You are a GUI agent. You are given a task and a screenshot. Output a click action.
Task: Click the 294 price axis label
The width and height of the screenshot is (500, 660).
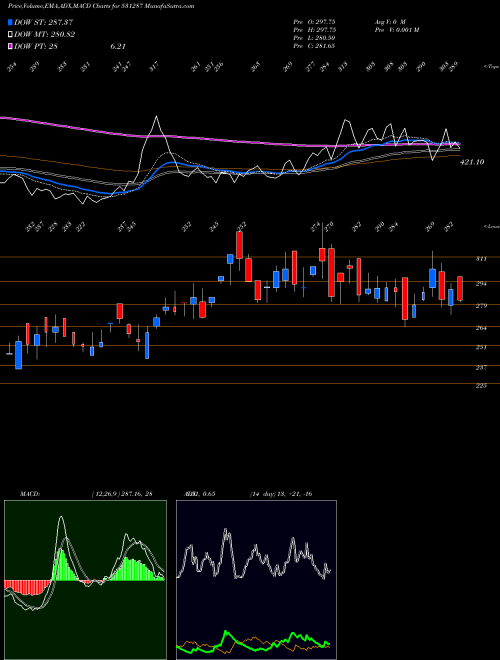[481, 284]
